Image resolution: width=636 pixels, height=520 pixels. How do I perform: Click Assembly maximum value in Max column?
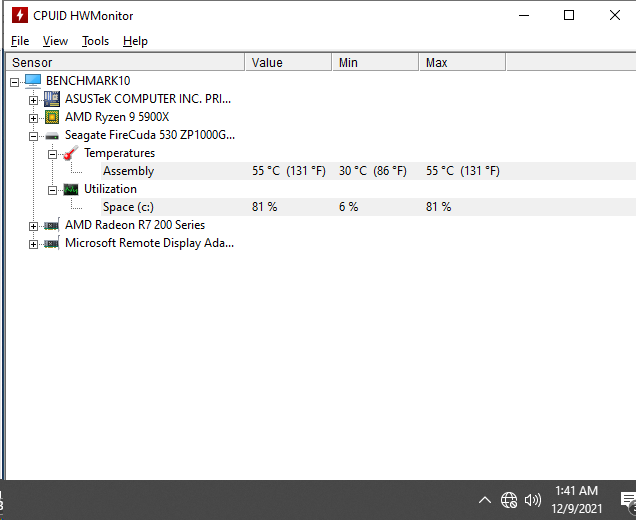tap(463, 171)
